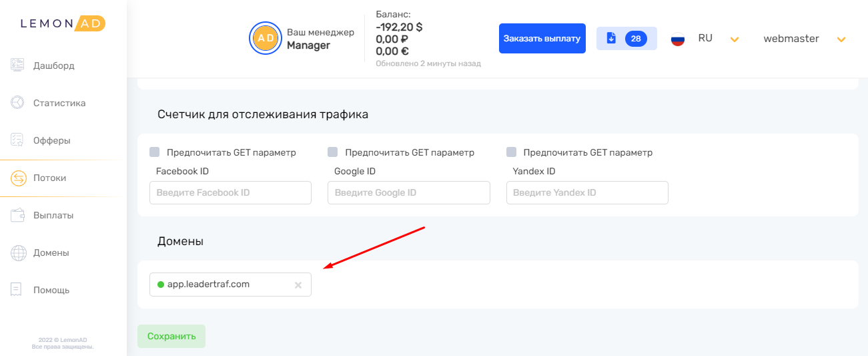Enable GET parameter preference for Facebook ID
The height and width of the screenshot is (356, 868).
tap(155, 152)
